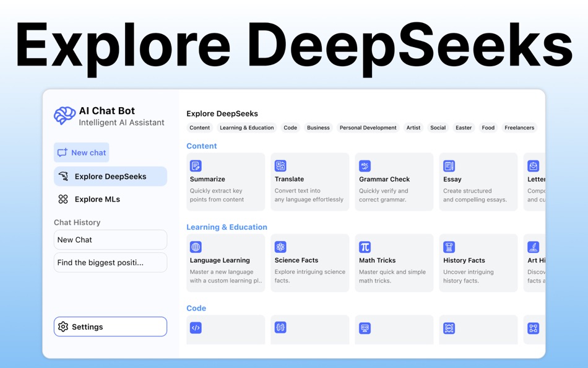588x368 pixels.
Task: Click 'Explore intriguing science facts.' text
Action: [x=309, y=276]
